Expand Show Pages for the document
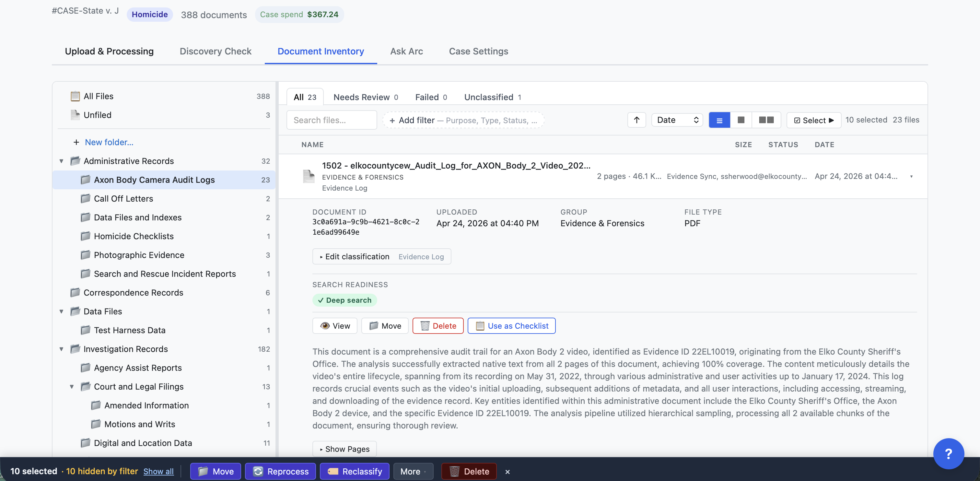The image size is (980, 481). coord(344,449)
